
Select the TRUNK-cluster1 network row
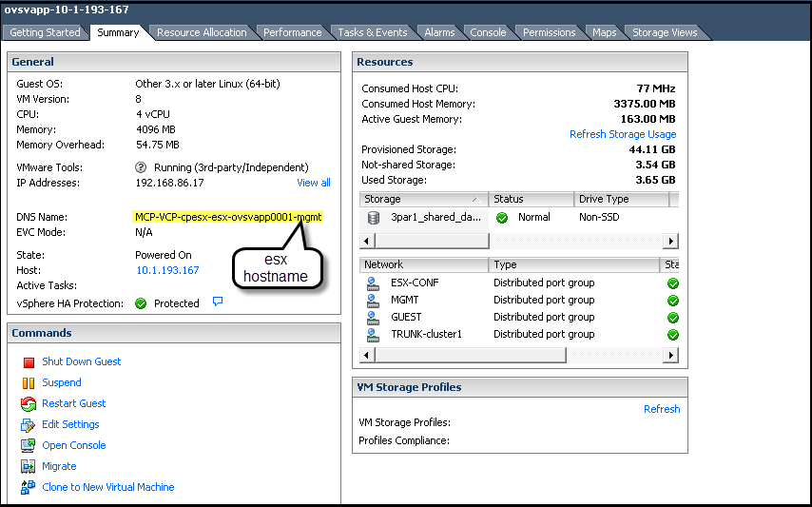[x=425, y=334]
